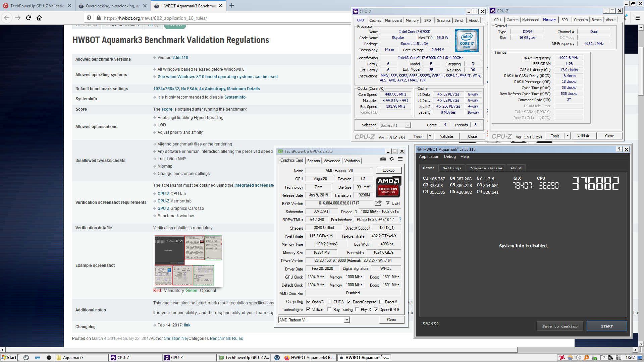
Task: Toggle the Vulkan checkbox
Action: click(308, 310)
